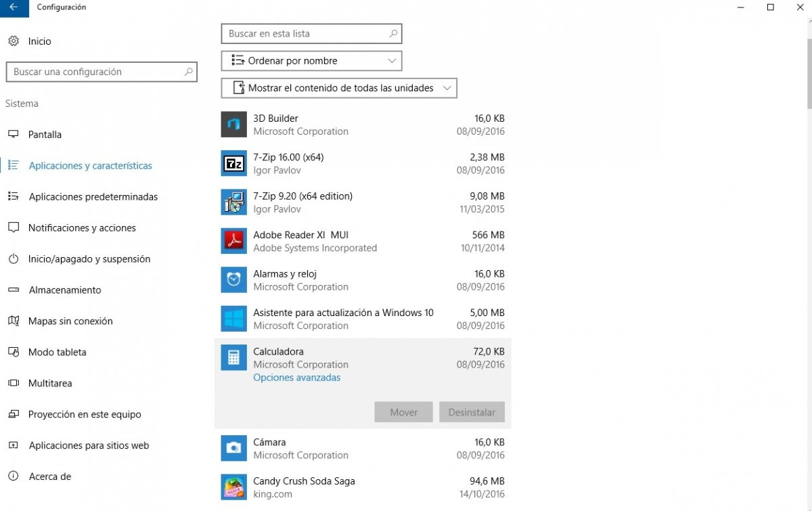Click the Aplicaciones predeterminadas list icon
The height and width of the screenshot is (511, 812).
14,197
